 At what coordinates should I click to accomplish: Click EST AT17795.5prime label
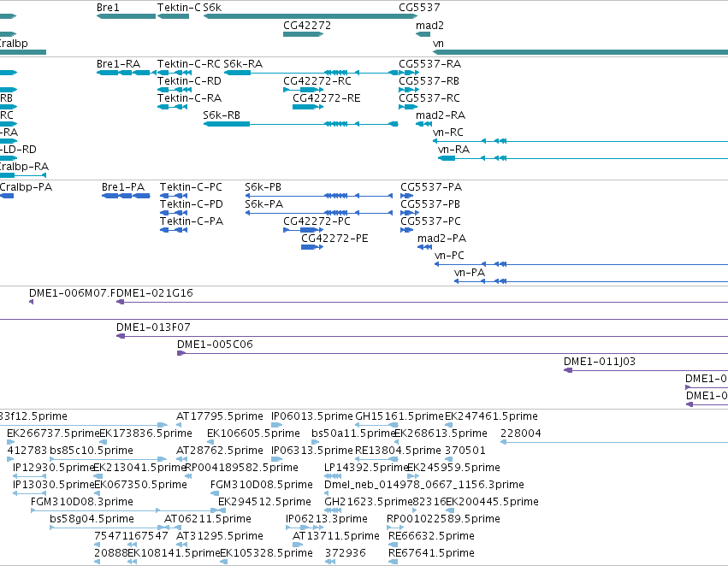tap(220, 416)
